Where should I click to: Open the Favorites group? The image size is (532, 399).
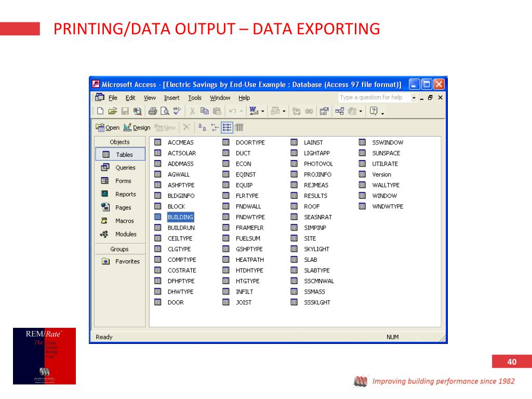[121, 261]
